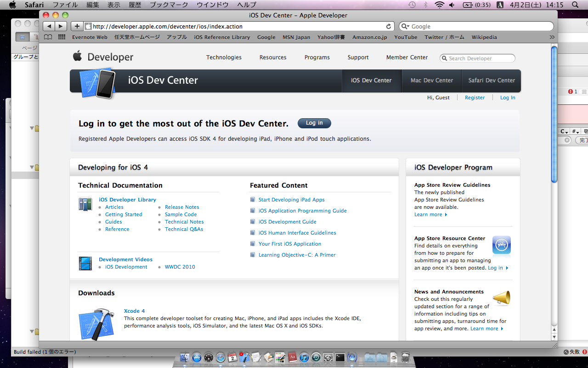Click the Apple logo in the menu bar
This screenshot has height=368, width=588.
click(x=12, y=5)
